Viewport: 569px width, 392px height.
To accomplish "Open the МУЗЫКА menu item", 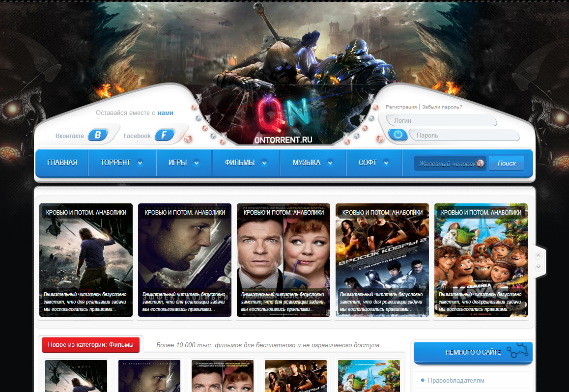I will point(307,163).
